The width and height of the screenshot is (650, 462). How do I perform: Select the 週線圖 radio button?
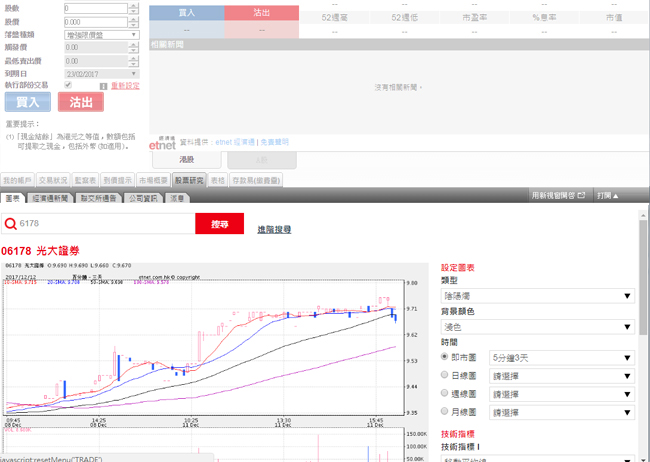click(444, 393)
